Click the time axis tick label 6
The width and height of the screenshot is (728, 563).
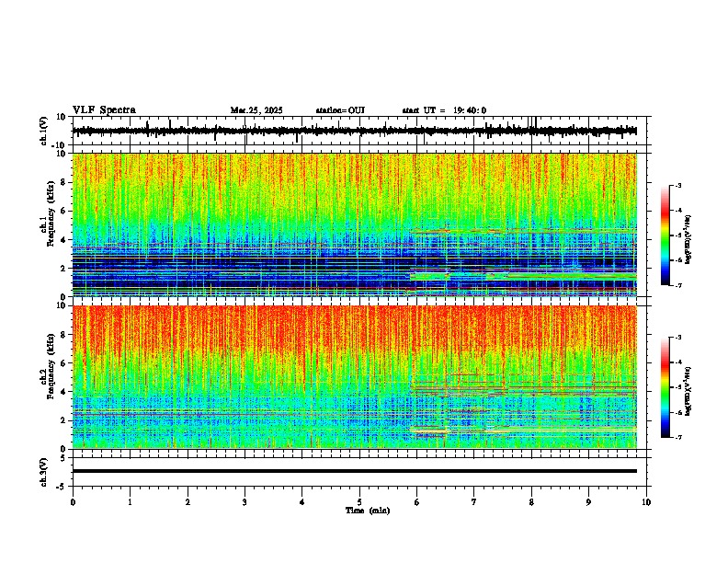pyautogui.click(x=417, y=502)
